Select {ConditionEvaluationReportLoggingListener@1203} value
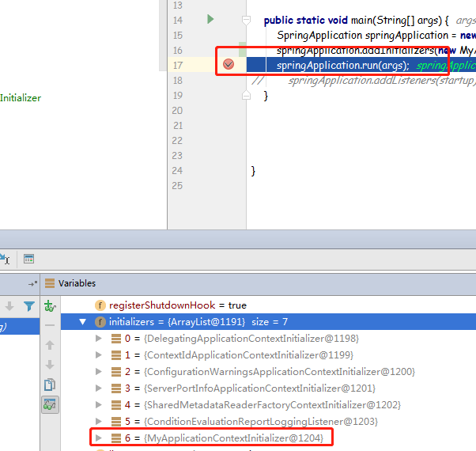The height and width of the screenshot is (451, 476). pyautogui.click(x=261, y=421)
